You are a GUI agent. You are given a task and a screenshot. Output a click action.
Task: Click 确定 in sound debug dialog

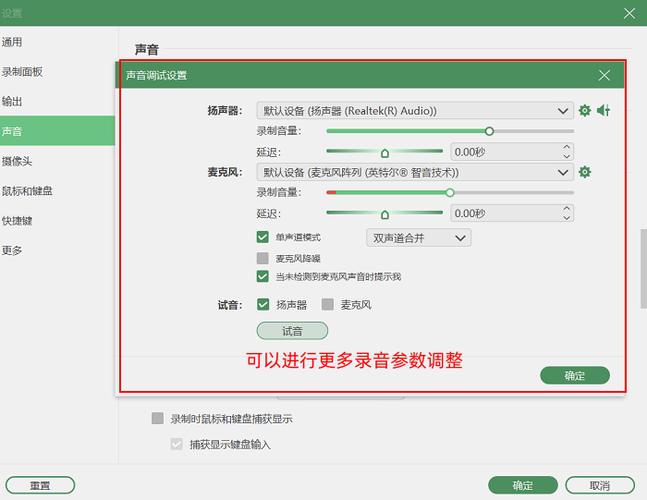575,375
